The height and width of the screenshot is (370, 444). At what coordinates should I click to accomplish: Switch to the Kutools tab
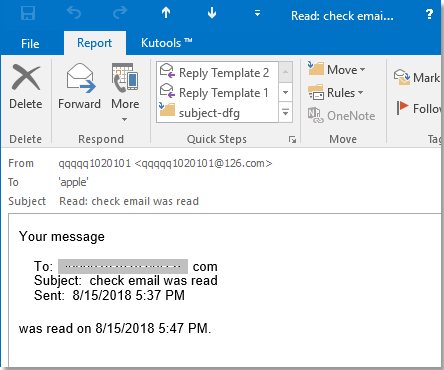[x=166, y=43]
